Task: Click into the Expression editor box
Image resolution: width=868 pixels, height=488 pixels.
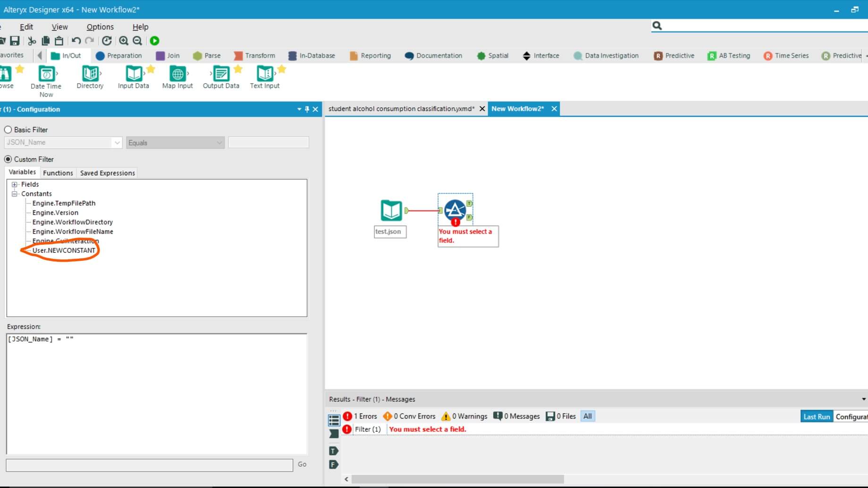Action: pyautogui.click(x=157, y=394)
